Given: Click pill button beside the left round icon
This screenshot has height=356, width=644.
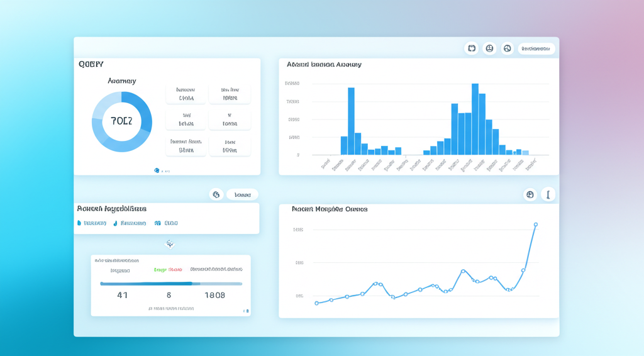Looking at the screenshot, I should [x=242, y=195].
